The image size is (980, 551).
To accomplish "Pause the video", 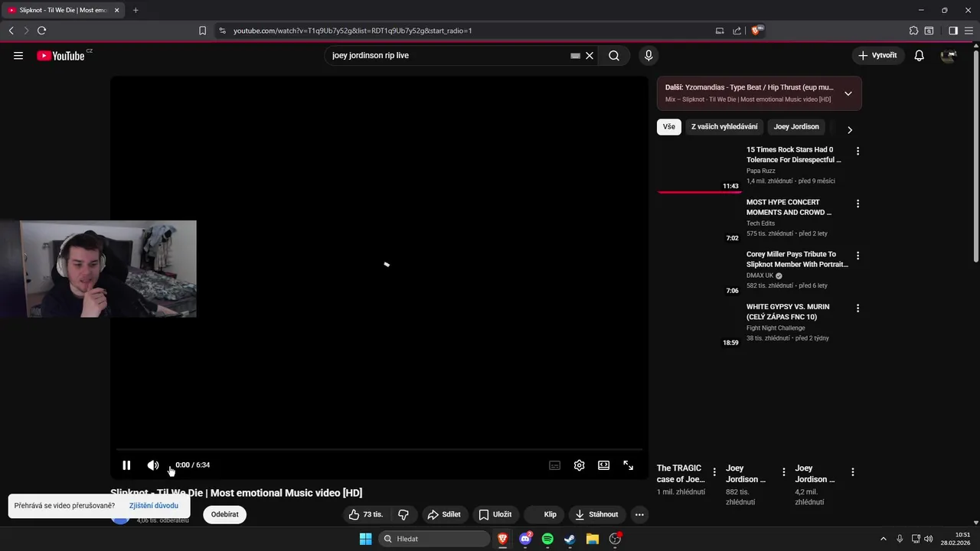I will pos(126,465).
